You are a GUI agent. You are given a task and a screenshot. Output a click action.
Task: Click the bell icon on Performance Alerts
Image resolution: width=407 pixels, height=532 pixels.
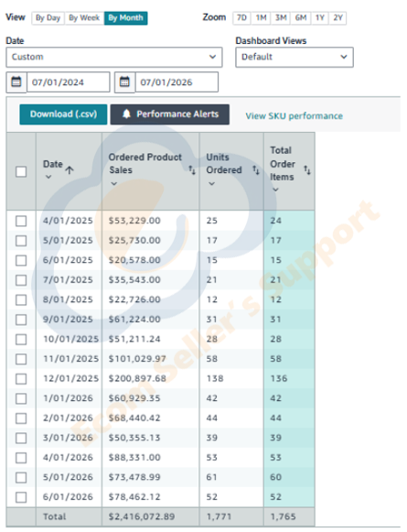coord(126,114)
